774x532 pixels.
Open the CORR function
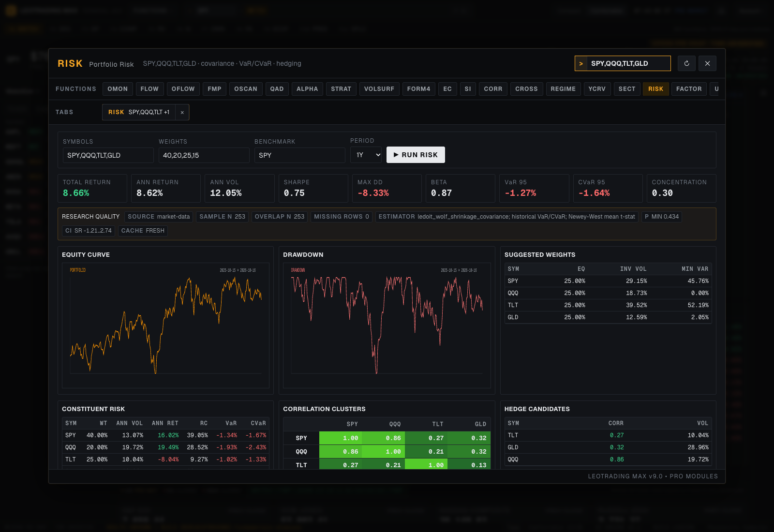pos(493,89)
